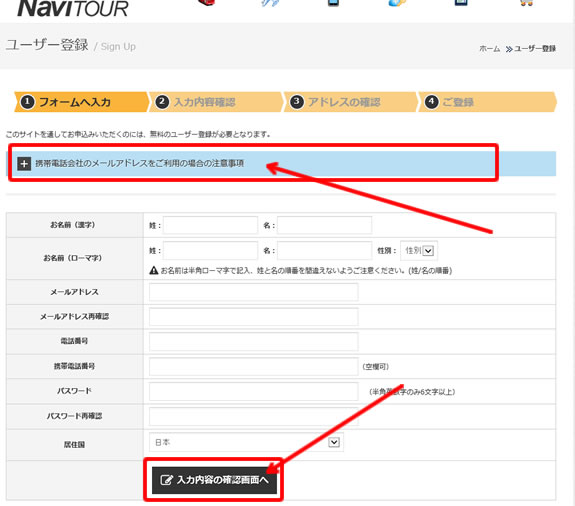Click the パスワード再確認 input field
The width and height of the screenshot is (575, 506).
(x=253, y=416)
